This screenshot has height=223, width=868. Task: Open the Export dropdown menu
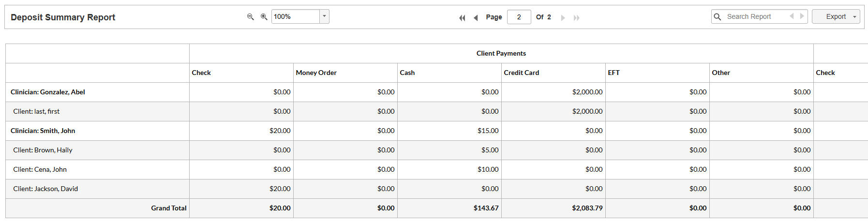pyautogui.click(x=854, y=16)
